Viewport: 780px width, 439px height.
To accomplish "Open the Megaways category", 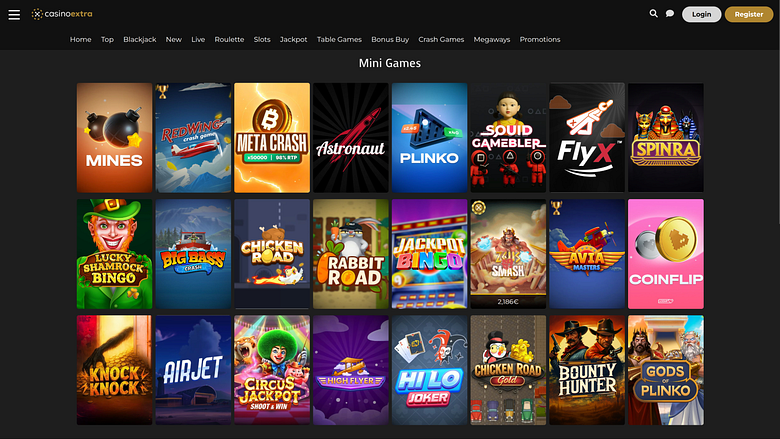I will pyautogui.click(x=492, y=39).
